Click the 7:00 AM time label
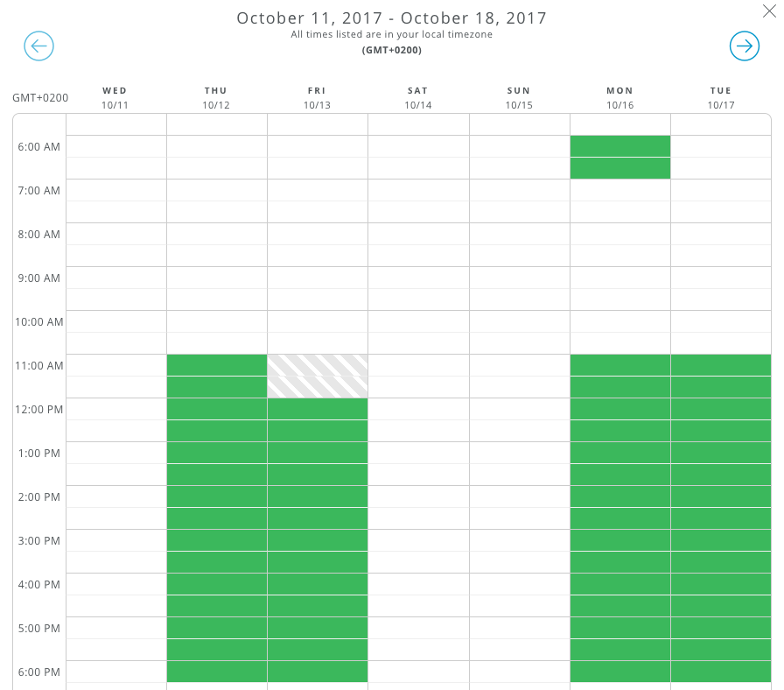This screenshot has height=690, width=784. click(39, 191)
